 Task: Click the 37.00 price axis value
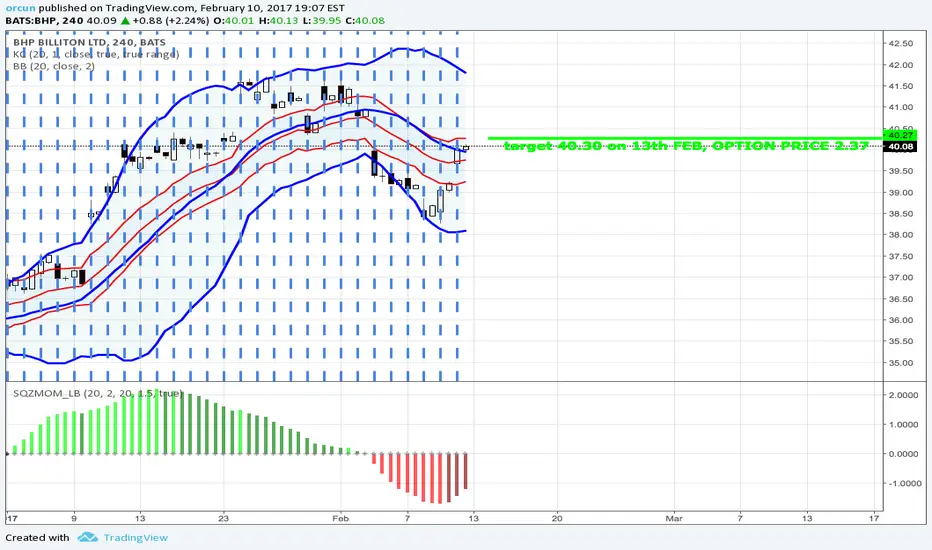point(900,278)
